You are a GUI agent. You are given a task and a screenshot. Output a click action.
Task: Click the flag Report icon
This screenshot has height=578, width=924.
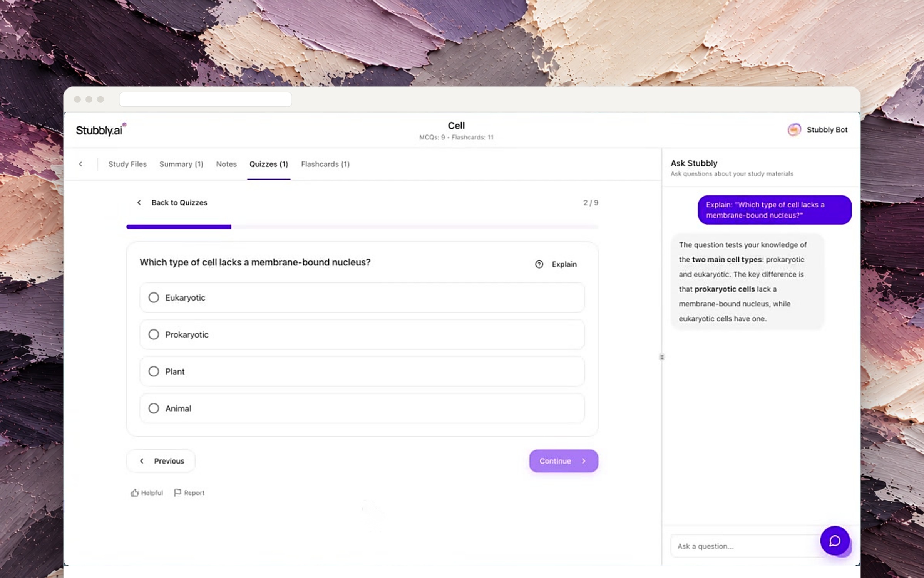pyautogui.click(x=177, y=493)
